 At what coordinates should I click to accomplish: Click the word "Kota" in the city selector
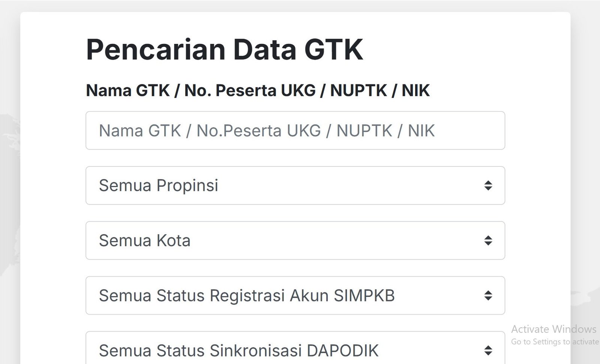tap(173, 241)
